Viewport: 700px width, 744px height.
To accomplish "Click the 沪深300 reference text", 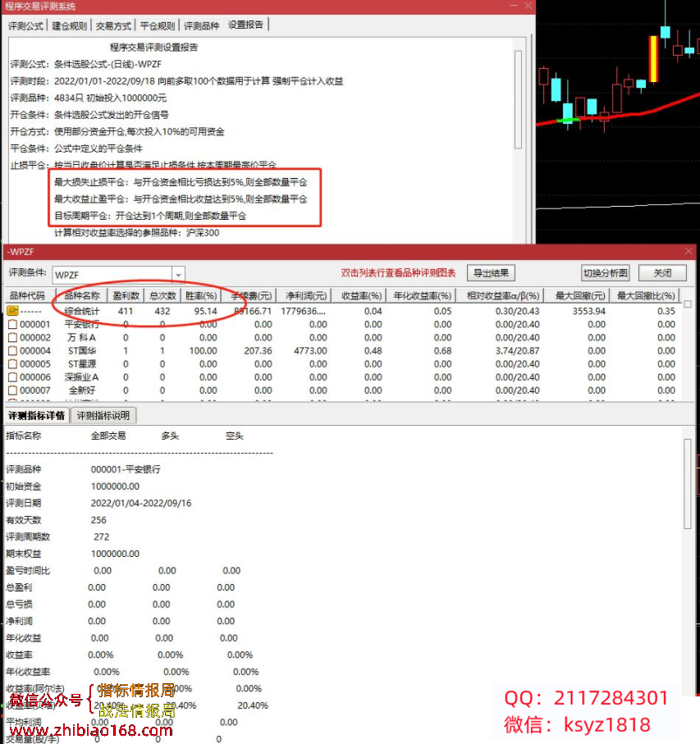I will coord(203,232).
